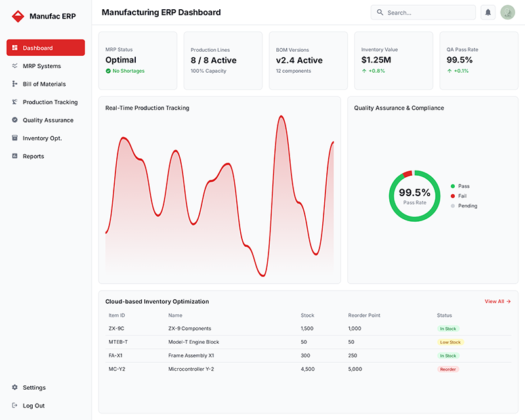Click the search magnifier icon

380,12
